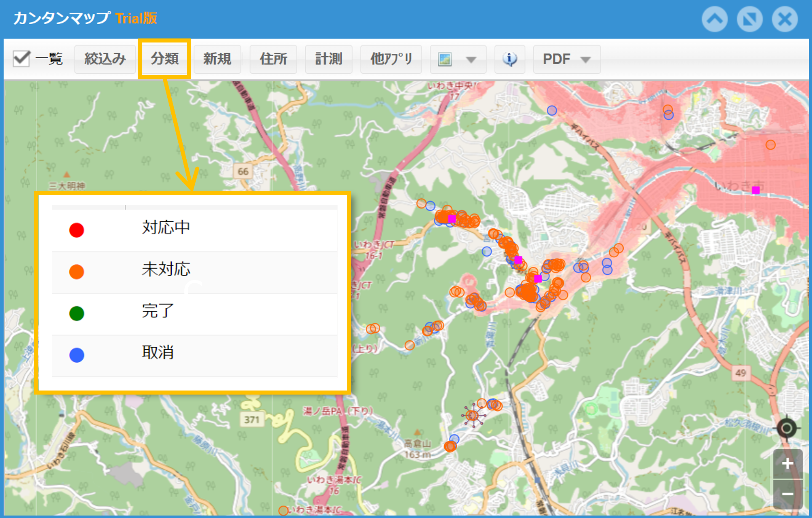Viewport: 812px width, 518px height.
Task: Create a new entry with 新規
Action: click(217, 59)
